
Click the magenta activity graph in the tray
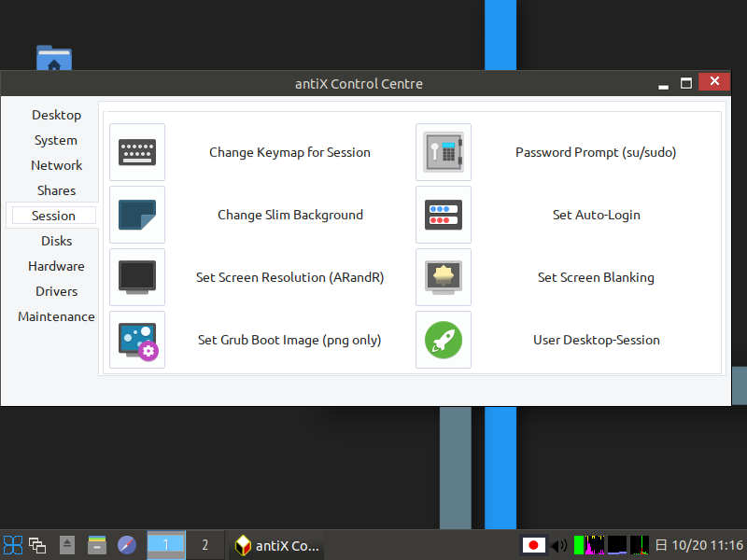(595, 545)
